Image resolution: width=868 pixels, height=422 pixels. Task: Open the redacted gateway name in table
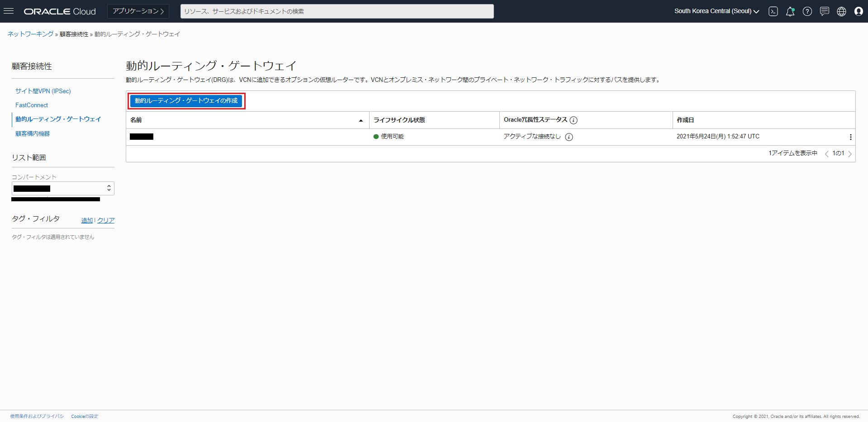pos(142,137)
